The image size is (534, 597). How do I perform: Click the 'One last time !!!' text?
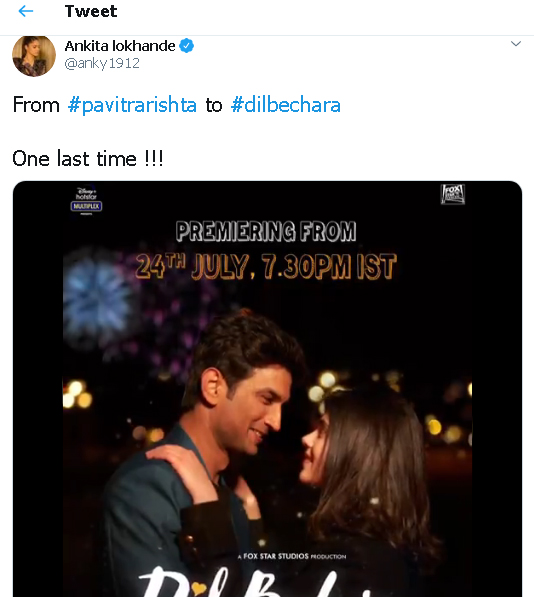tap(88, 158)
